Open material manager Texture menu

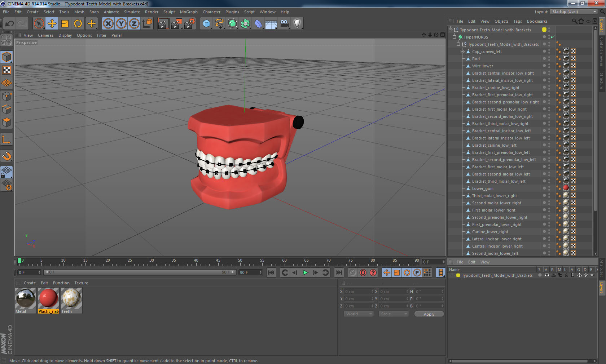81,283
